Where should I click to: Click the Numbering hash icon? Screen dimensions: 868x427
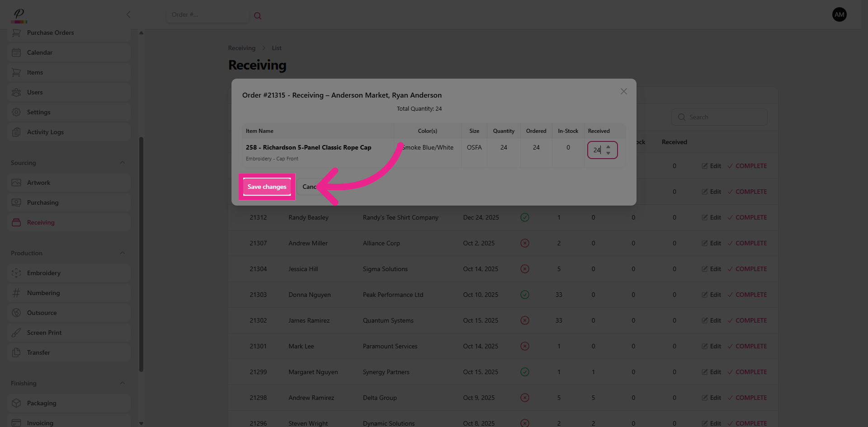pos(16,293)
